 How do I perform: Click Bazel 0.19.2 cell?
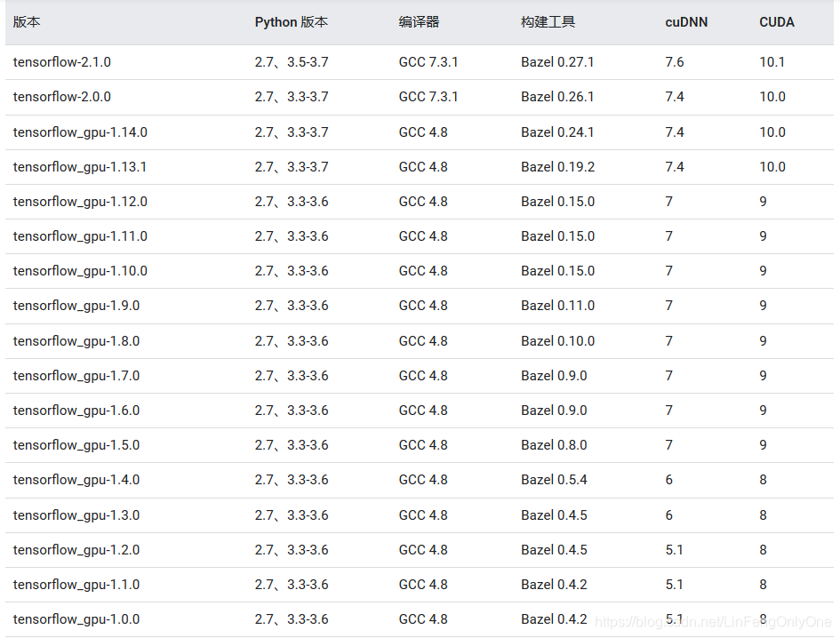[x=557, y=167]
